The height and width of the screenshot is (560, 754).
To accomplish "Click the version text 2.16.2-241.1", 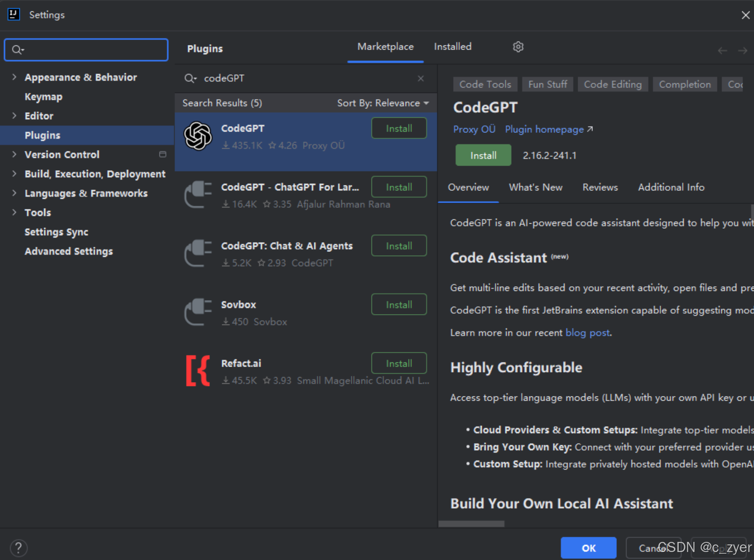I will point(550,156).
